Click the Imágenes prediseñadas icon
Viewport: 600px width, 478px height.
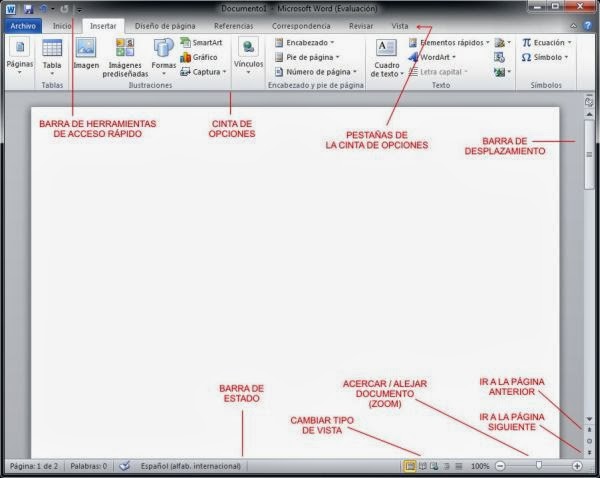point(125,57)
